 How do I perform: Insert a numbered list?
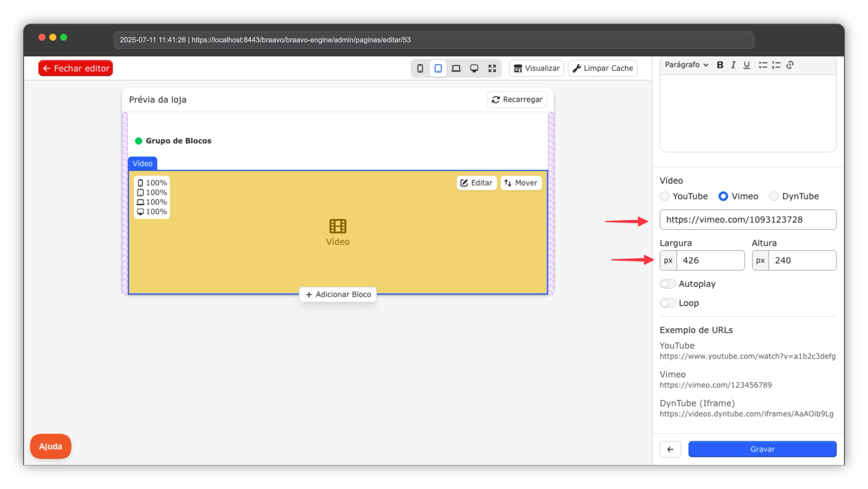(776, 65)
